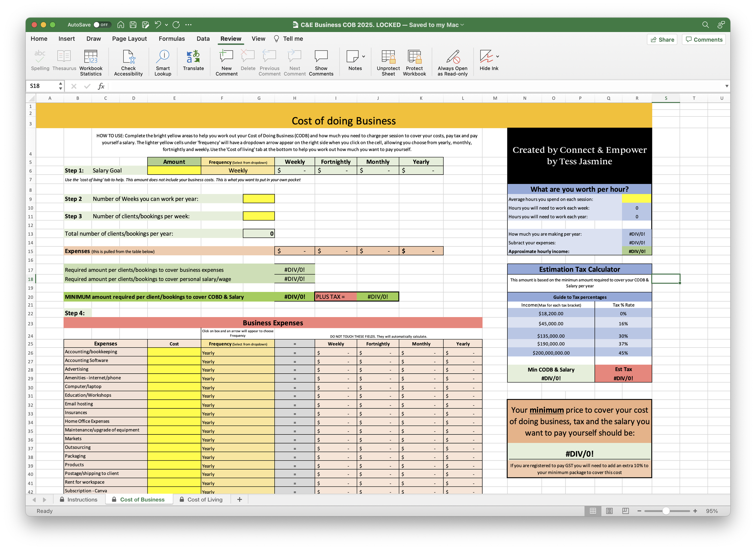Adjust the zoom slider handle
Viewport: 756px width, 550px height.
(x=666, y=511)
